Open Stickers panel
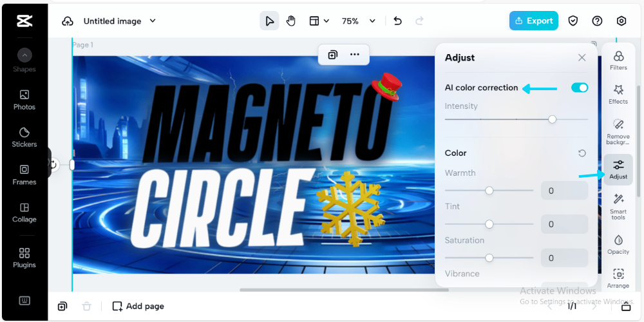This screenshot has height=322, width=644. click(24, 138)
